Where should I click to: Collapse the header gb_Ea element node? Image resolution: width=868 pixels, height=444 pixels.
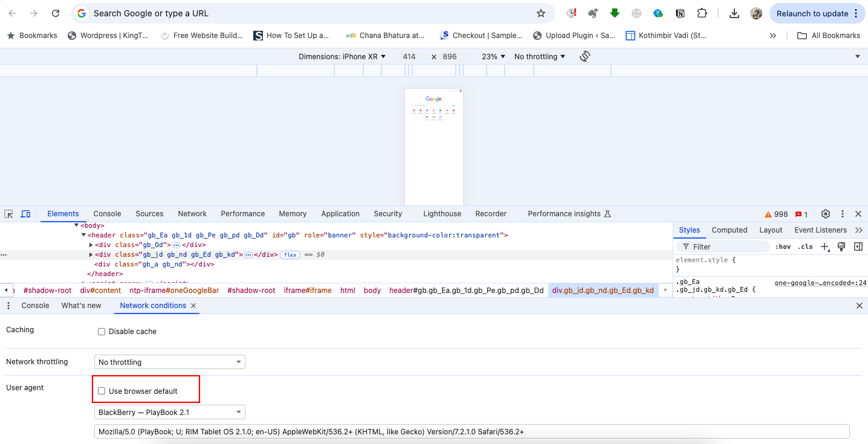pyautogui.click(x=84, y=235)
